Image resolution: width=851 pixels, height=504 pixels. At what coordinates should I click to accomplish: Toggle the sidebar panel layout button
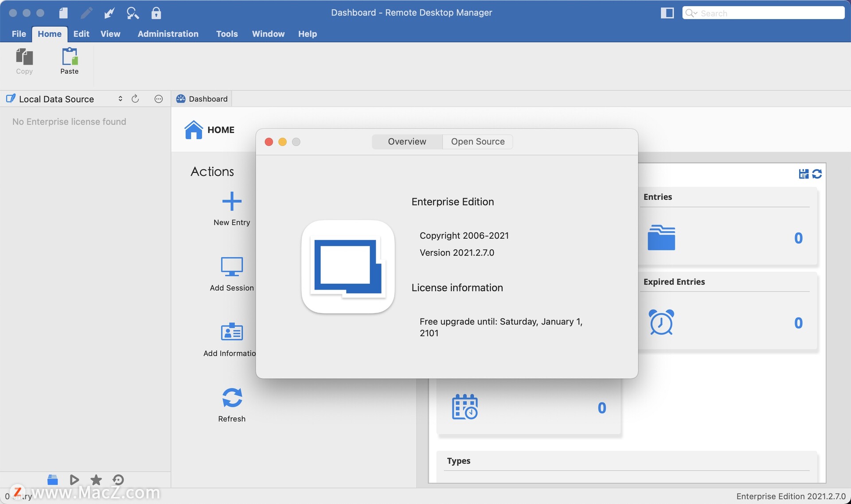(x=668, y=12)
